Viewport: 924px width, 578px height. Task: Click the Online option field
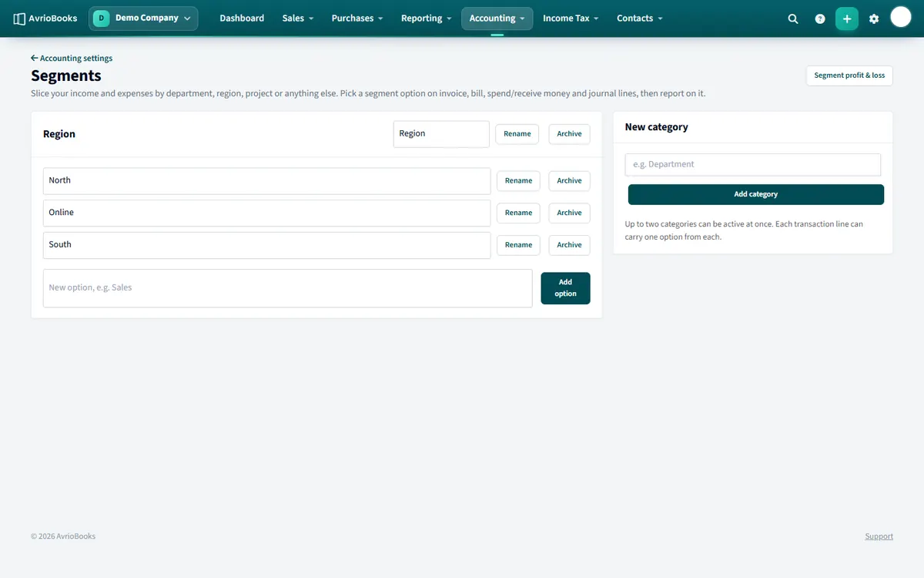pos(266,213)
